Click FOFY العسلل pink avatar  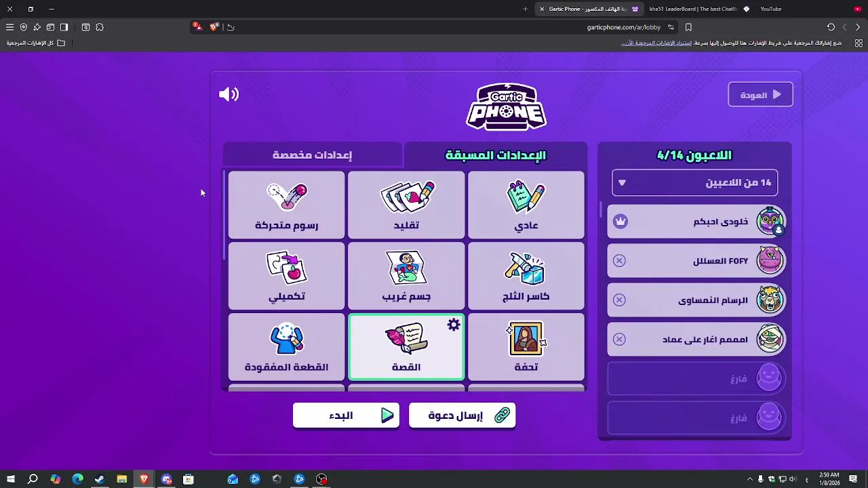click(770, 261)
